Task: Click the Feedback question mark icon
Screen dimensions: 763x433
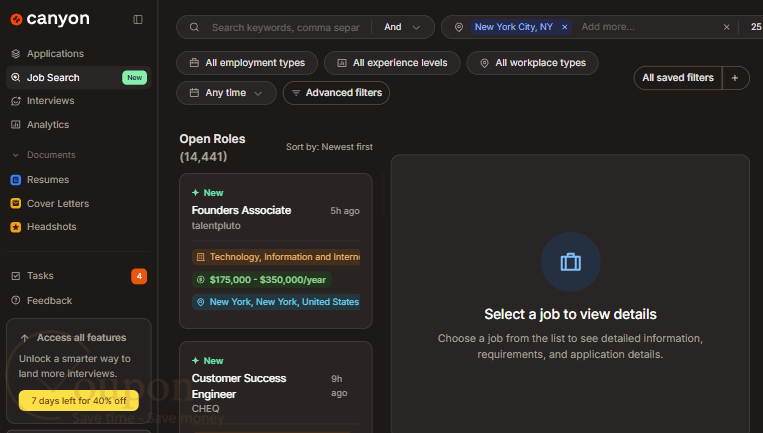Action: coord(16,300)
